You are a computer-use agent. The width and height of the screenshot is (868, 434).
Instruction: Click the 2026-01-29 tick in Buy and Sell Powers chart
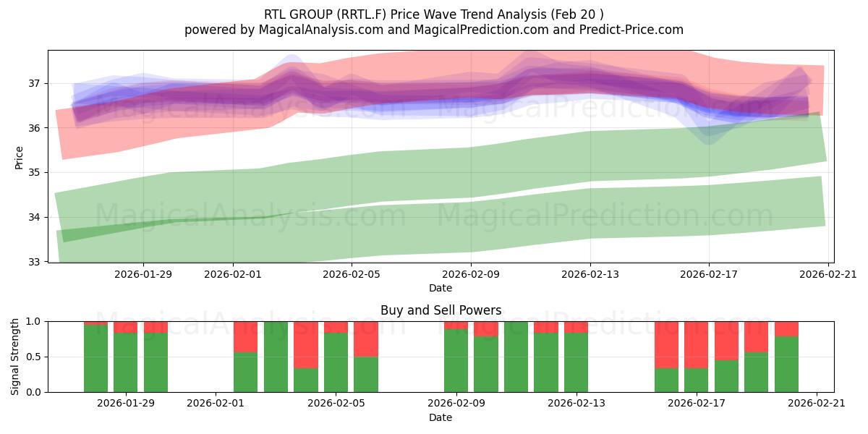coord(126,404)
